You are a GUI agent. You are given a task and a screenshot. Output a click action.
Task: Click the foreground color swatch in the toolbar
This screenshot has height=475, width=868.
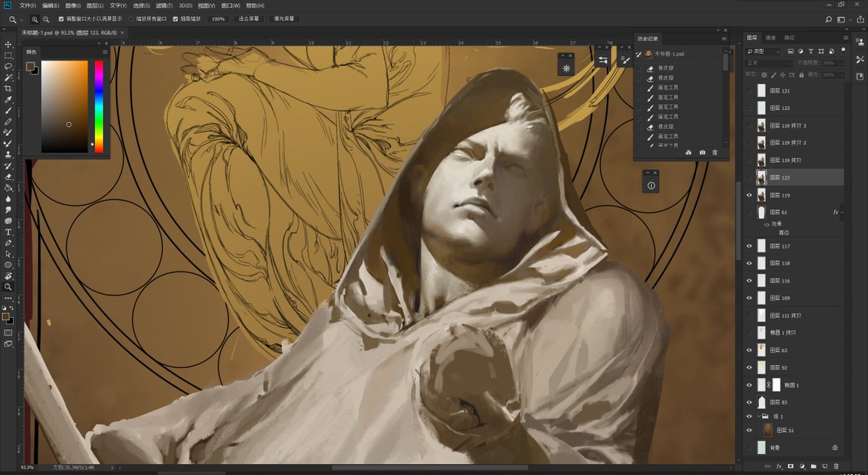pyautogui.click(x=7, y=316)
